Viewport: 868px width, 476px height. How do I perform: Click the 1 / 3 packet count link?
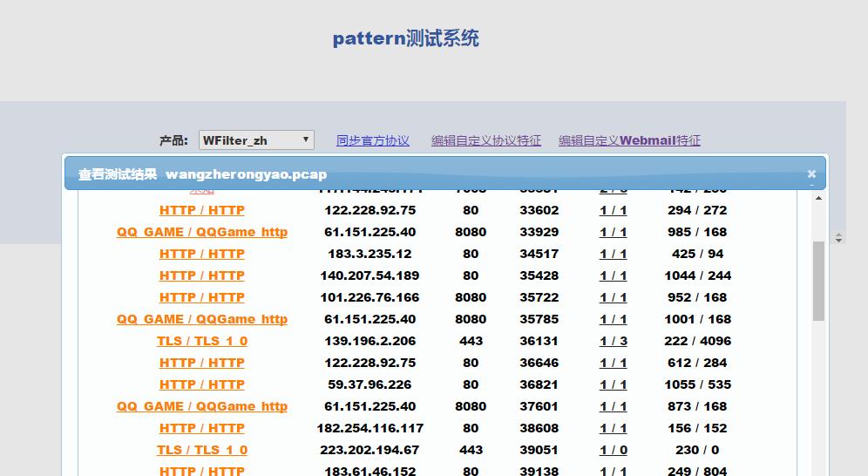point(614,341)
